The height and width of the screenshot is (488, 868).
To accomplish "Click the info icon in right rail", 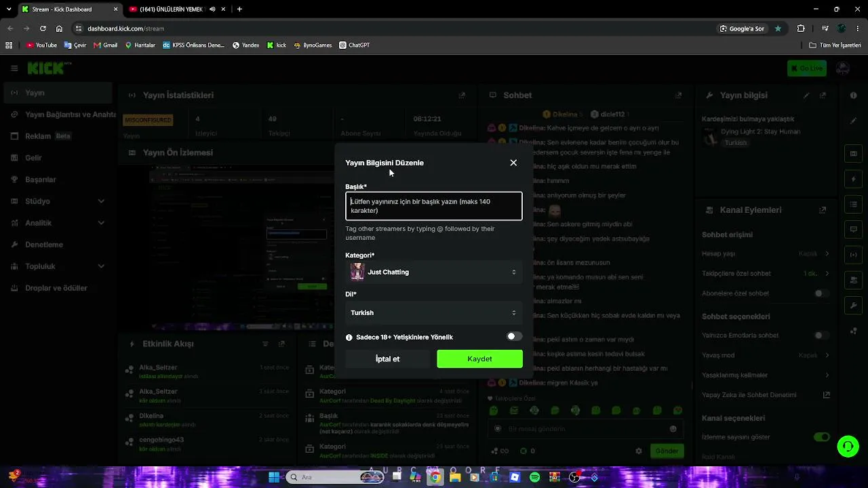I will [853, 96].
